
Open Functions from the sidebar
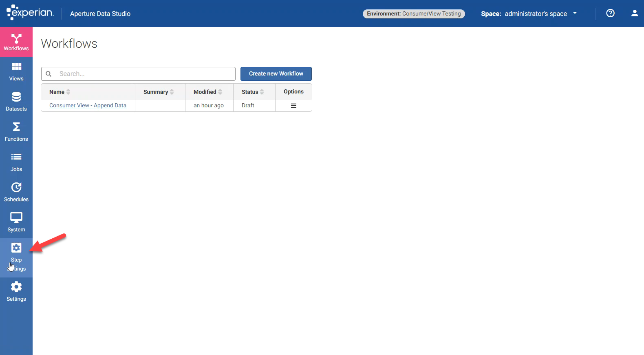[x=16, y=133]
